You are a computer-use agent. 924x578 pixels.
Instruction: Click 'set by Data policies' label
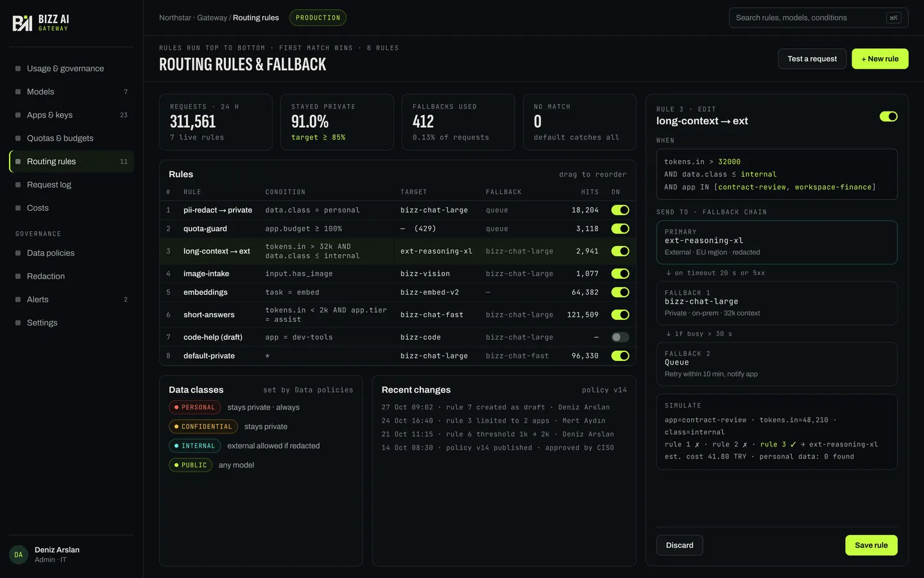(308, 390)
